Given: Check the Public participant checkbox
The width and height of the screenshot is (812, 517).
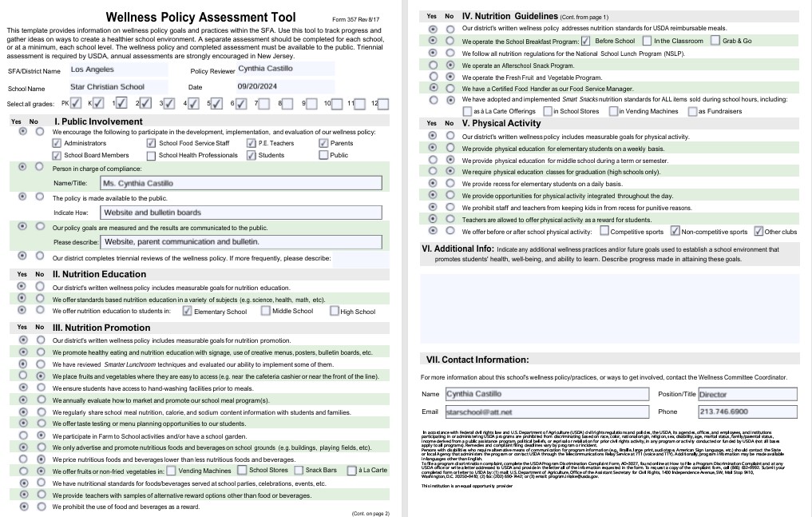Looking at the screenshot, I should [323, 155].
